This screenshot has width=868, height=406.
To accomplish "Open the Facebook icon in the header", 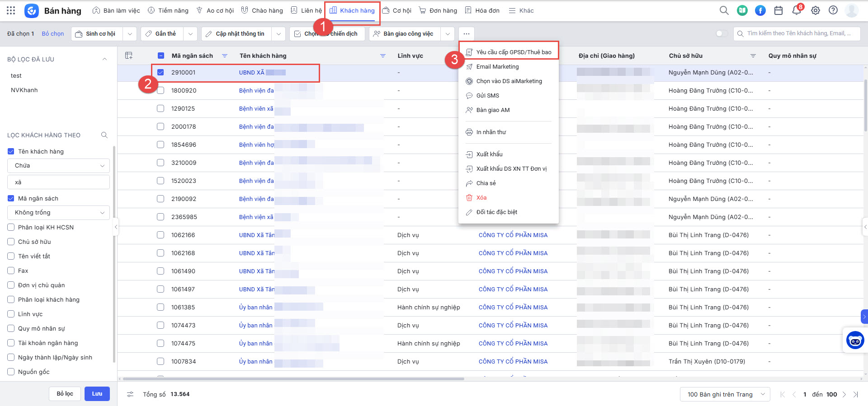I will 760,10.
